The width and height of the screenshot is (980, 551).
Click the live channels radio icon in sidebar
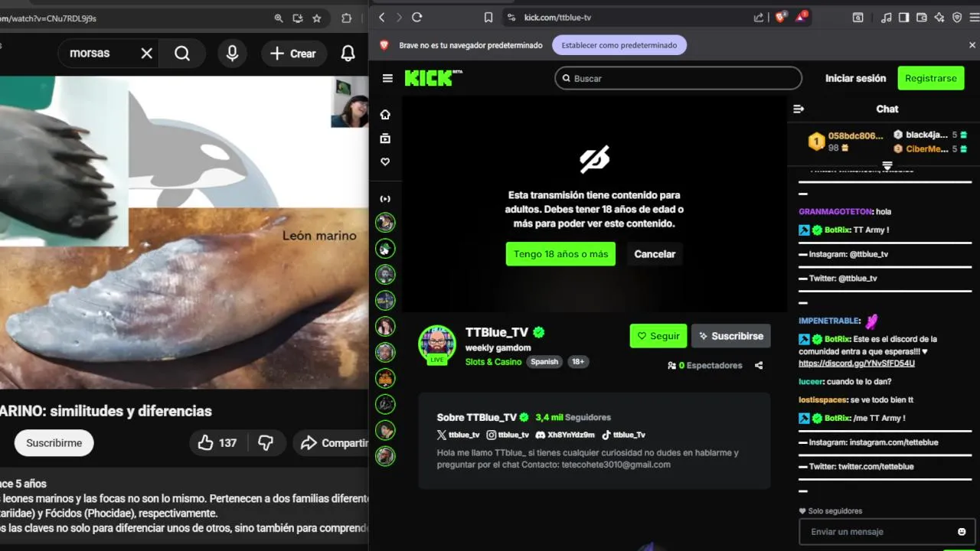tap(385, 199)
